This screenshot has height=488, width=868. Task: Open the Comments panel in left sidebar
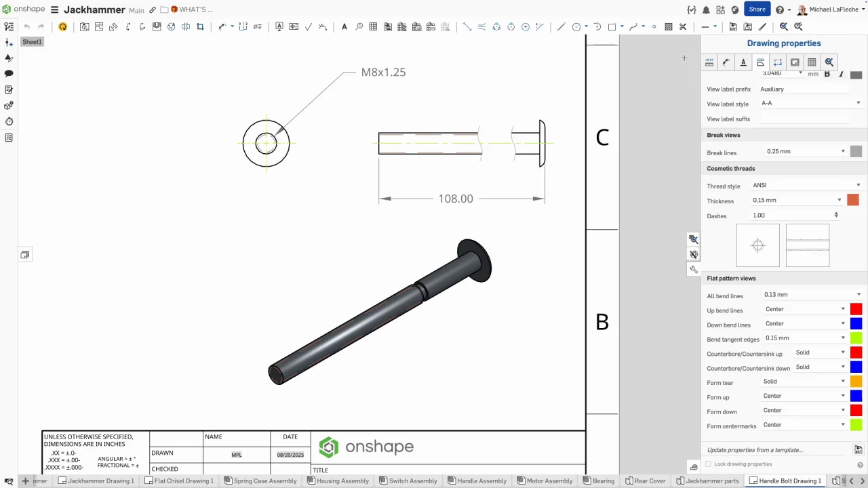9,73
